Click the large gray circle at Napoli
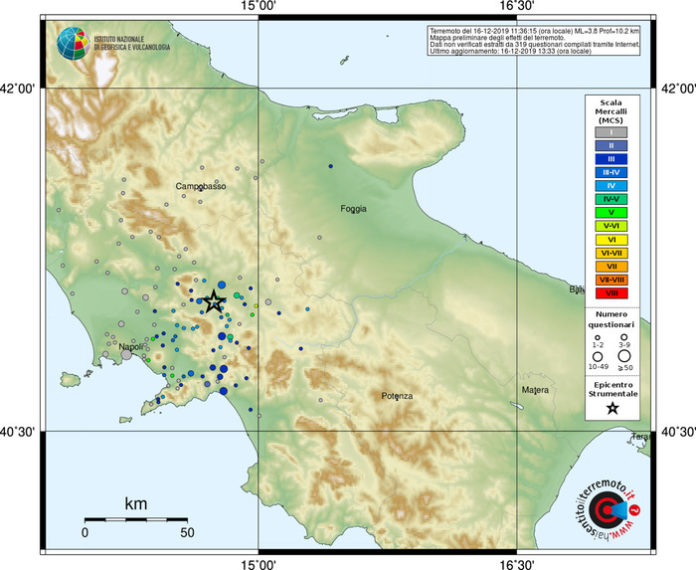This screenshot has width=696, height=570. [127, 354]
